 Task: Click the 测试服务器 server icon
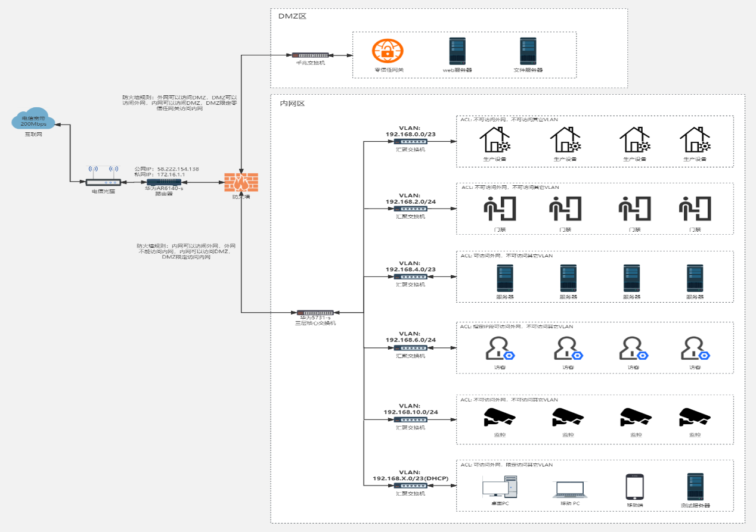tap(695, 487)
